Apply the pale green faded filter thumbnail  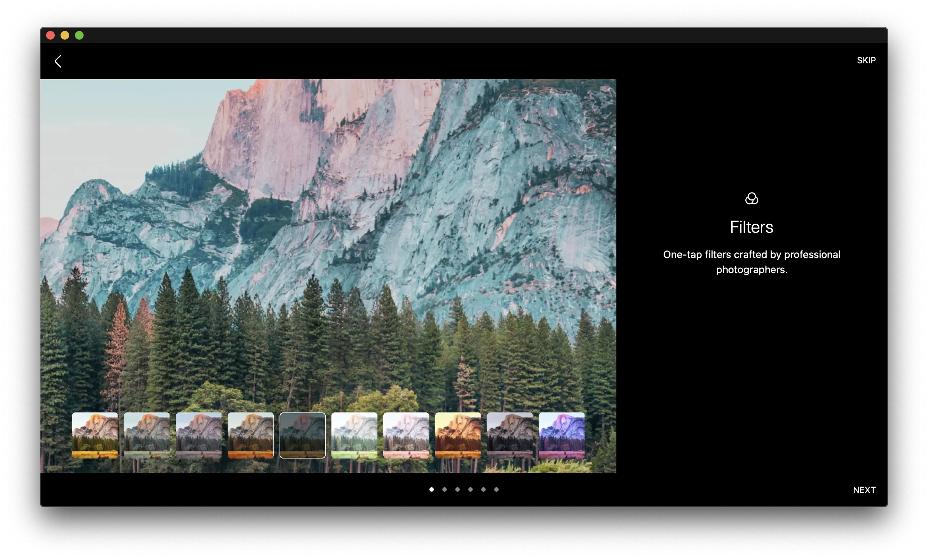[354, 435]
